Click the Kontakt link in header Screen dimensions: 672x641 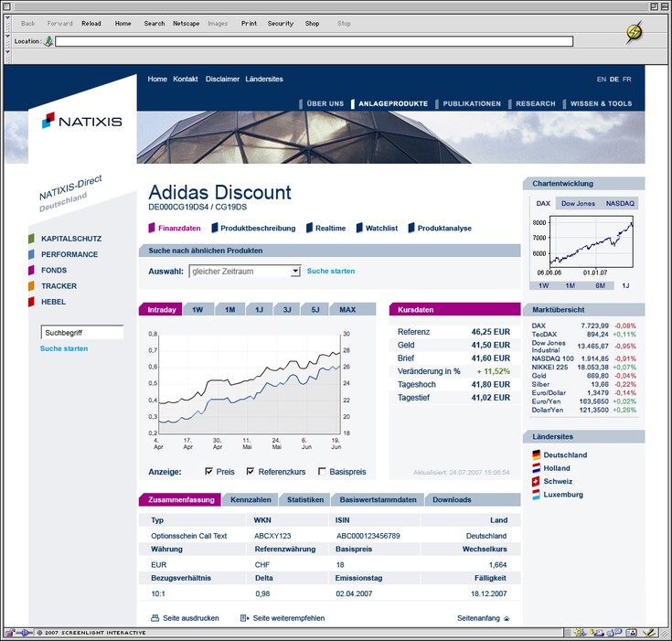click(x=185, y=79)
